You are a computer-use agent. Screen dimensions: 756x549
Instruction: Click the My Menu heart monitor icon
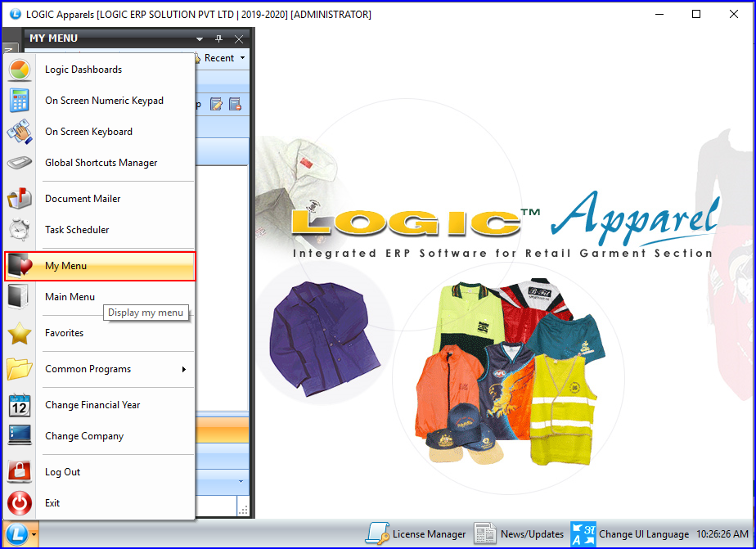pos(20,266)
